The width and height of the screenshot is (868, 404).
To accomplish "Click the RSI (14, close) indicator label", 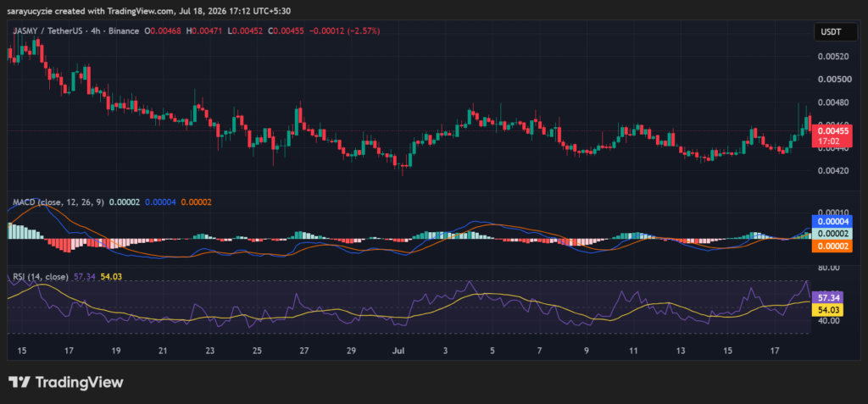I will click(x=41, y=276).
